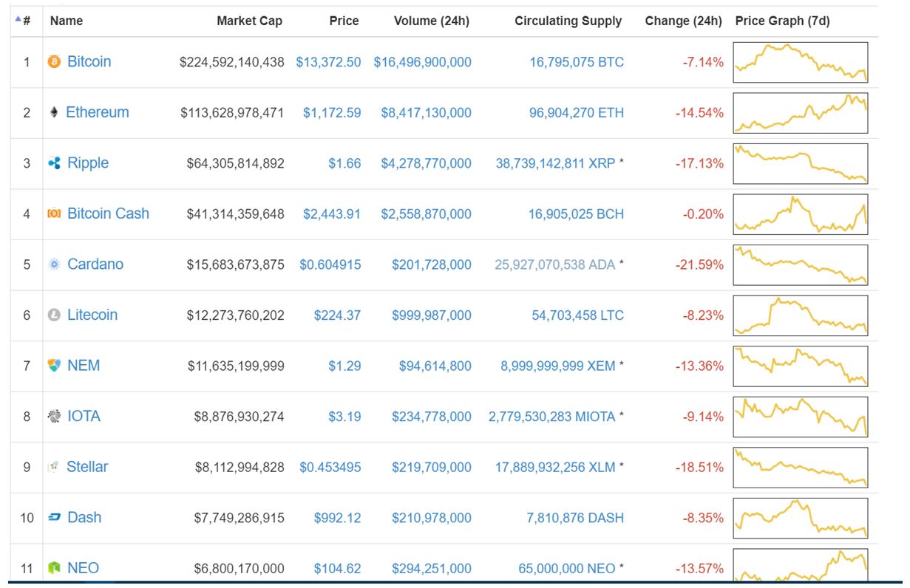The image size is (910, 588).
Task: Open Bitcoin 7-day price graph
Action: [x=801, y=62]
